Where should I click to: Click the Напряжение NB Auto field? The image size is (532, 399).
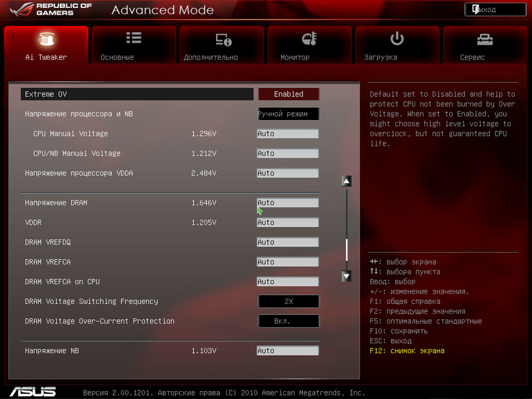point(288,351)
